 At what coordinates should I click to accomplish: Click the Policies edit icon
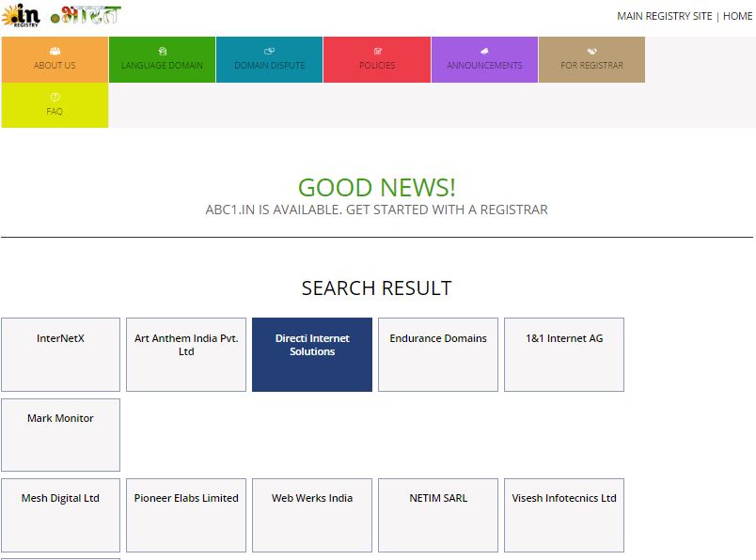377,51
